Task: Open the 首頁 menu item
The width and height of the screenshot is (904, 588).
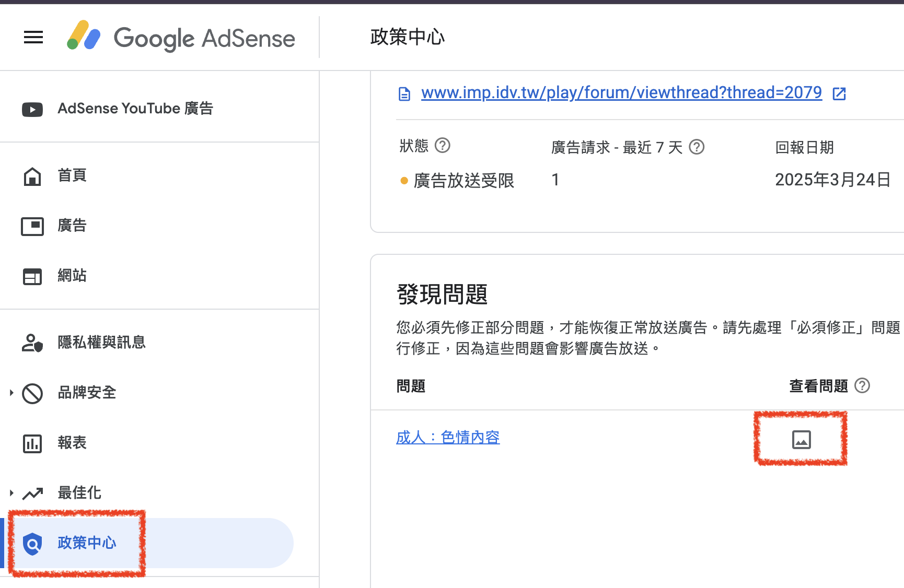Action: 72,176
